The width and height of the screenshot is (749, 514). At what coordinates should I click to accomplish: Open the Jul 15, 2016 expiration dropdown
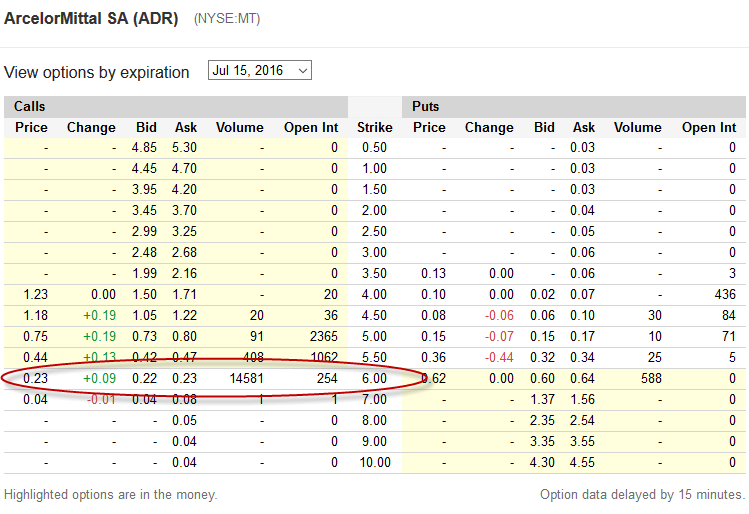[260, 70]
